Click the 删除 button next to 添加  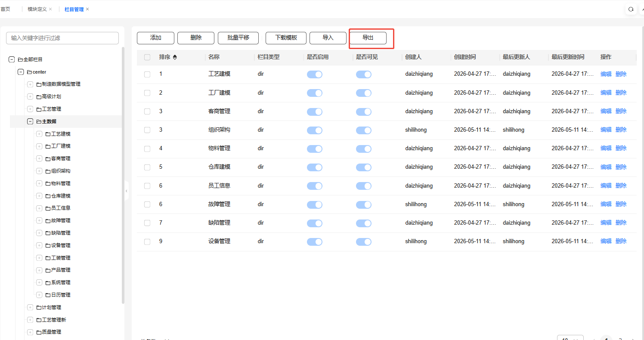pyautogui.click(x=196, y=38)
